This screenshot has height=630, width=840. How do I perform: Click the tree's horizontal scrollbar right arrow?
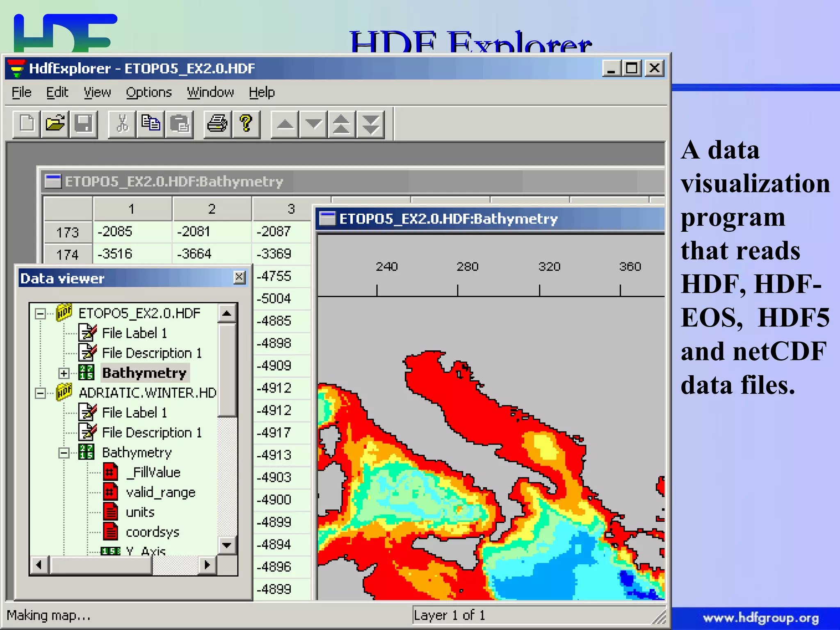point(207,565)
